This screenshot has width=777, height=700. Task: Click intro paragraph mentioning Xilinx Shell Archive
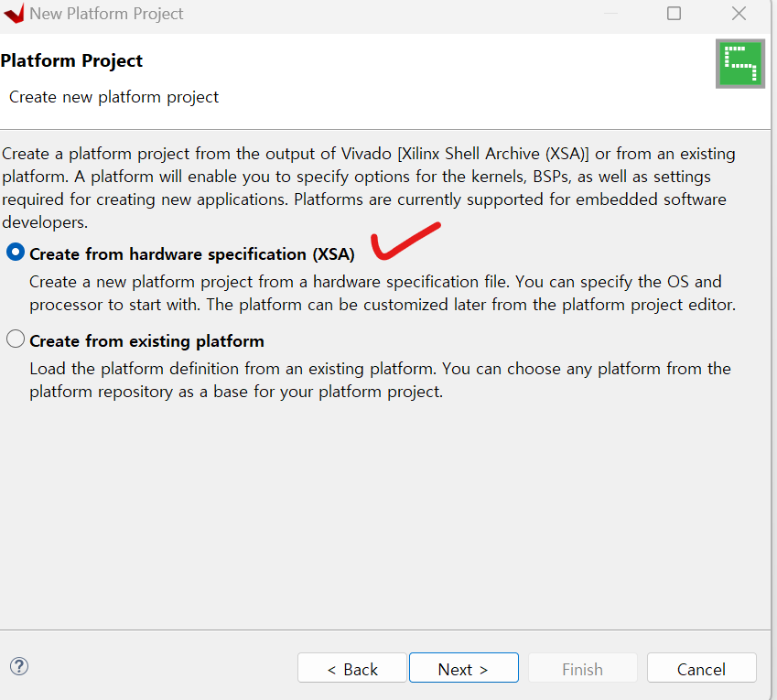[x=369, y=188]
